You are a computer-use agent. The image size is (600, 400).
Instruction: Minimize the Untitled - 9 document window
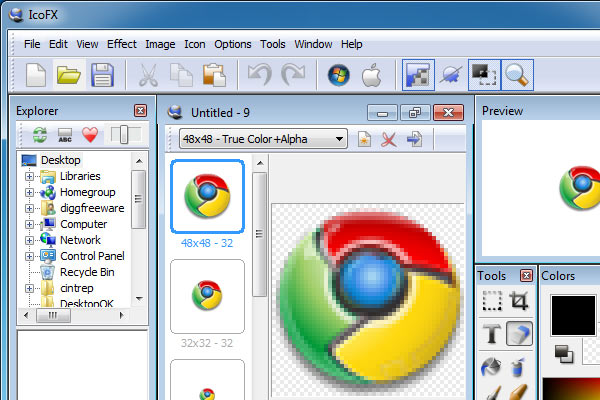click(382, 113)
